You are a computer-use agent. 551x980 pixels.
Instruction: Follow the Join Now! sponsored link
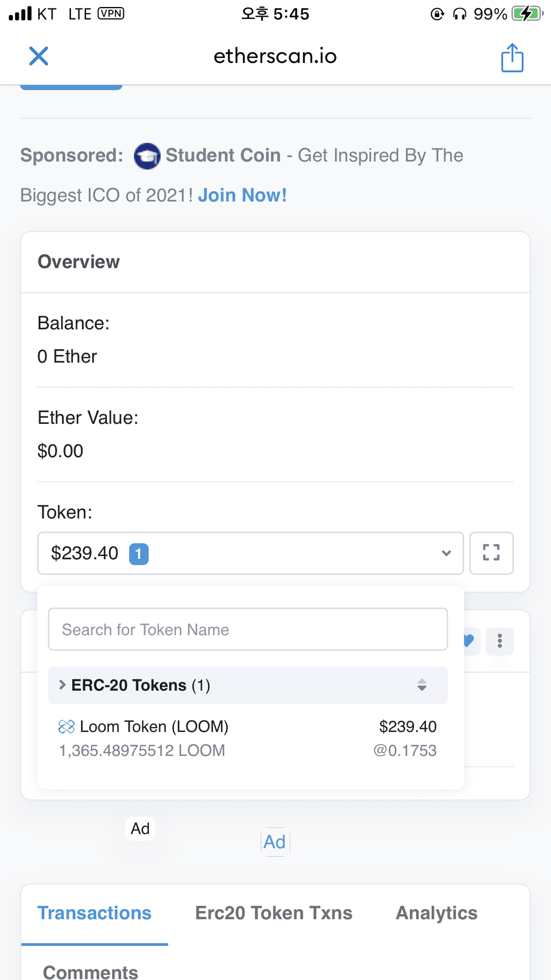click(242, 195)
